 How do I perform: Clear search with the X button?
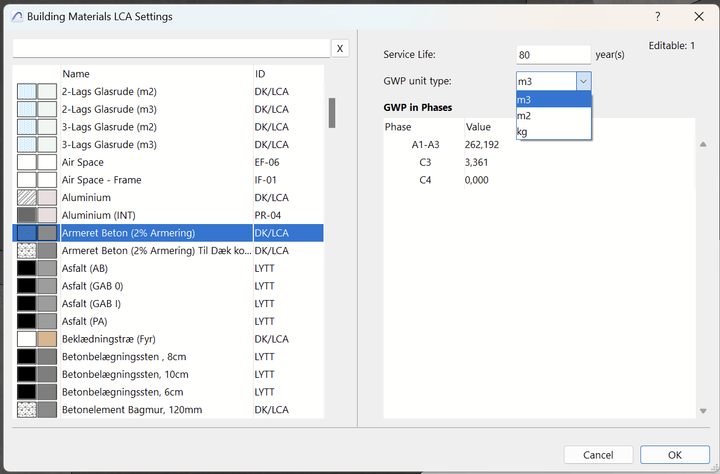point(340,48)
